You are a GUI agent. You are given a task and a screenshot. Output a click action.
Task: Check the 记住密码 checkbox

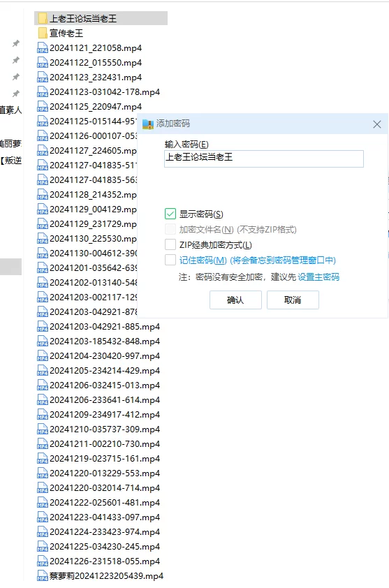[x=170, y=260]
